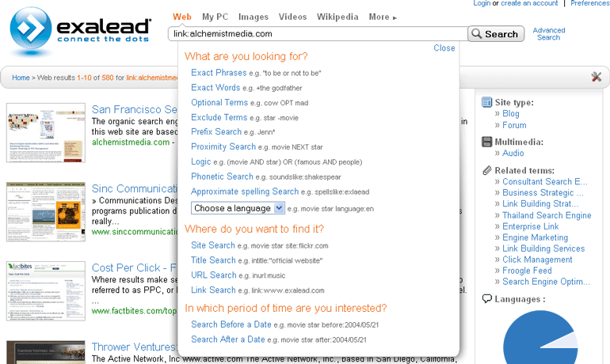Open the Thrower Ventures result title
The height and width of the screenshot is (364, 610).
(x=134, y=347)
